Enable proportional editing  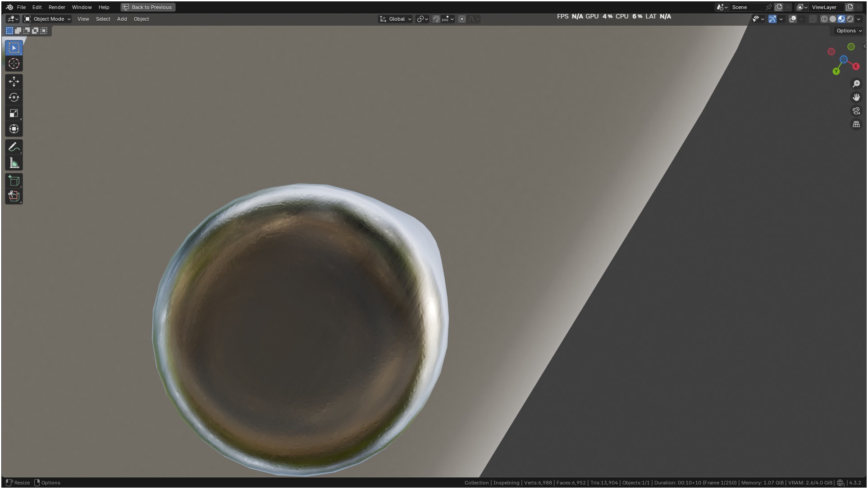461,19
